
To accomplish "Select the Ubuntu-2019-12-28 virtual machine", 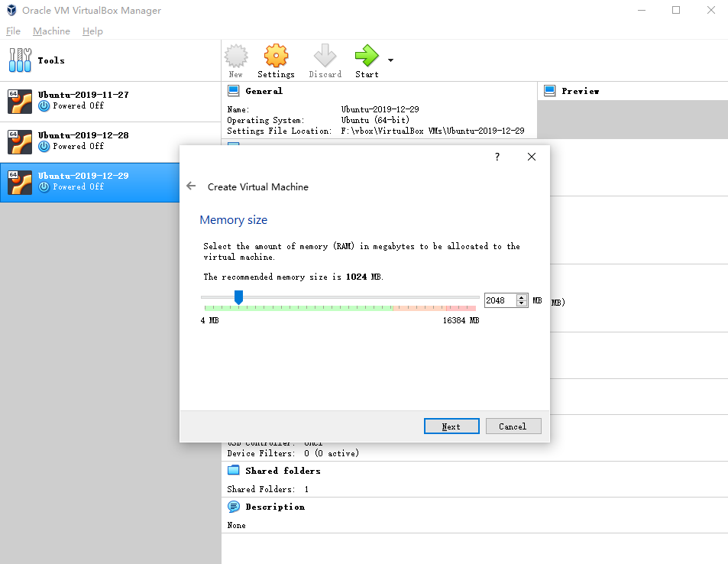I will pos(111,142).
